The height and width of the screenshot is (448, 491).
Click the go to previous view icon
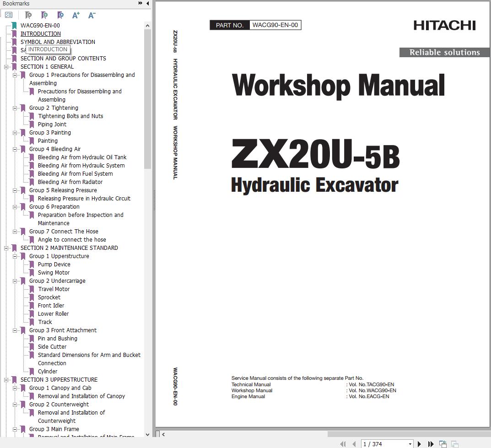(x=443, y=444)
